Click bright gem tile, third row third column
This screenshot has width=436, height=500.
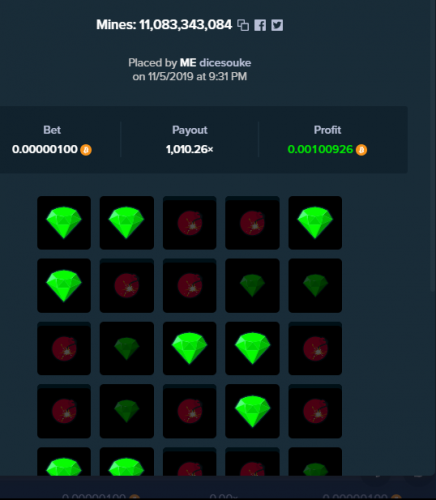[190, 348]
